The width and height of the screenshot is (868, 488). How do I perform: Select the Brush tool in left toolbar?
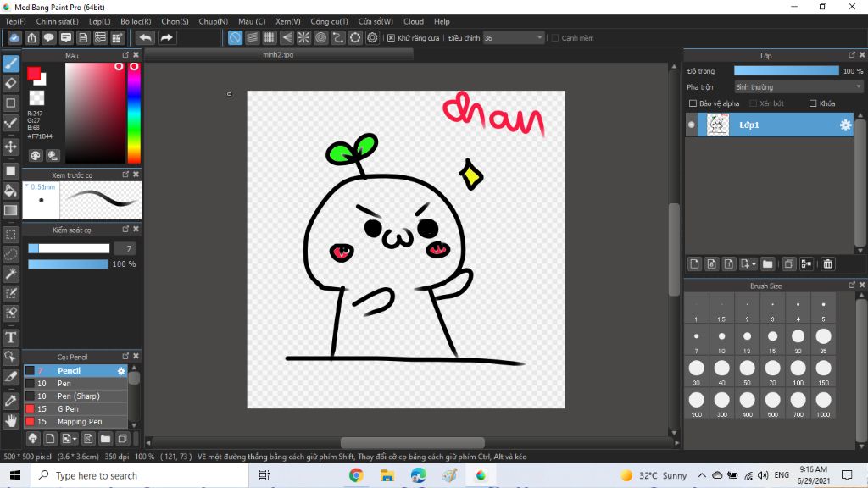(x=10, y=64)
